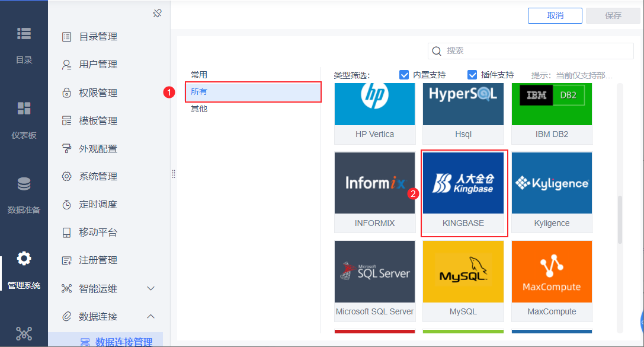Select the Microsoft SQL Server tile
Image resolution: width=644 pixels, height=347 pixels.
[x=374, y=281]
